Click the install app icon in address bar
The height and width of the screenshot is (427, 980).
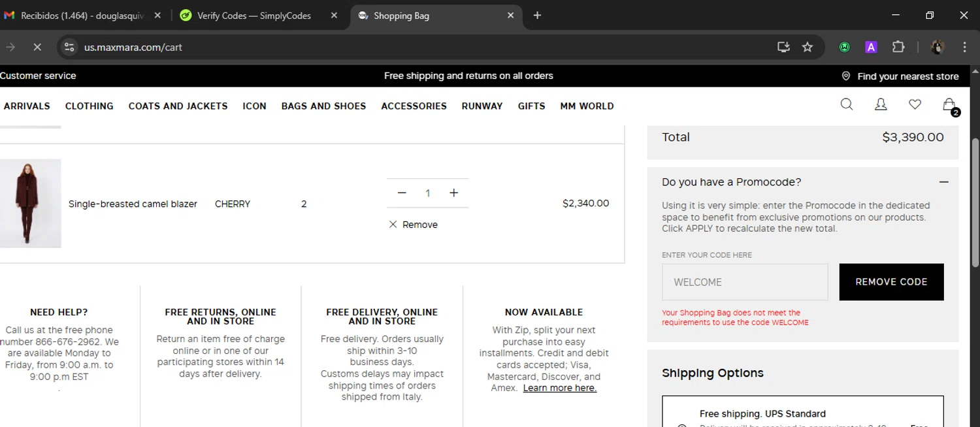(x=783, y=47)
